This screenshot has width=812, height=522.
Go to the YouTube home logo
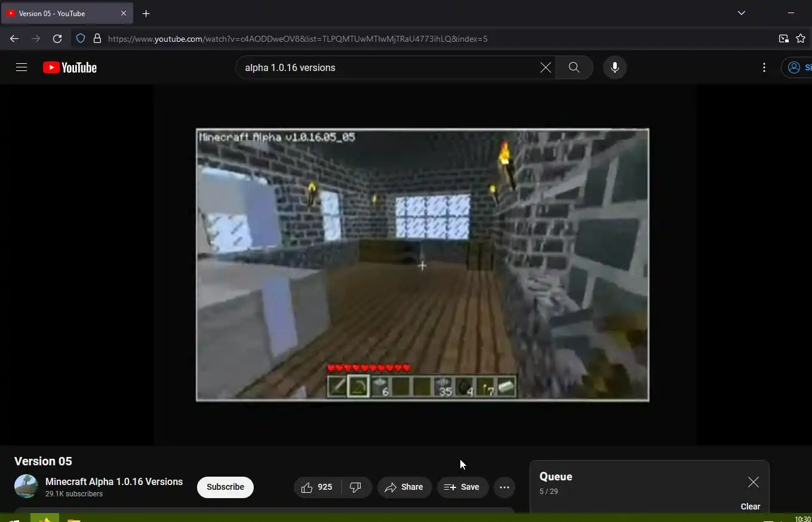pyautogui.click(x=70, y=67)
